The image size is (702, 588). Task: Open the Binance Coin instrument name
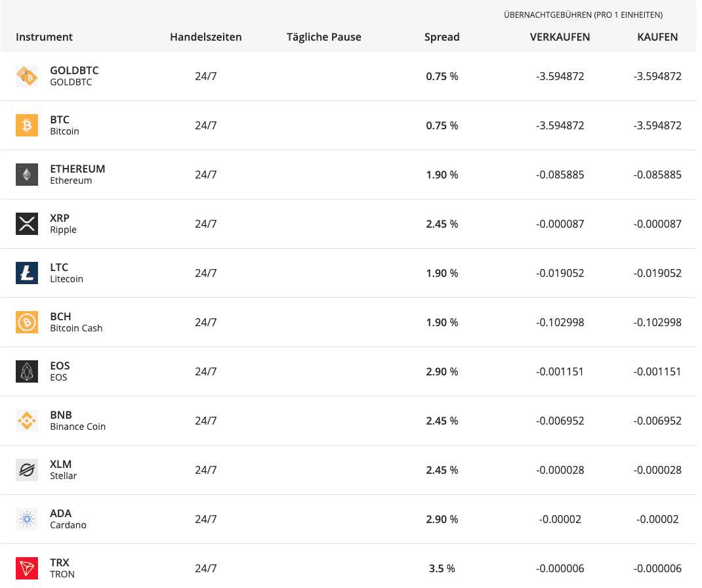pos(78,427)
